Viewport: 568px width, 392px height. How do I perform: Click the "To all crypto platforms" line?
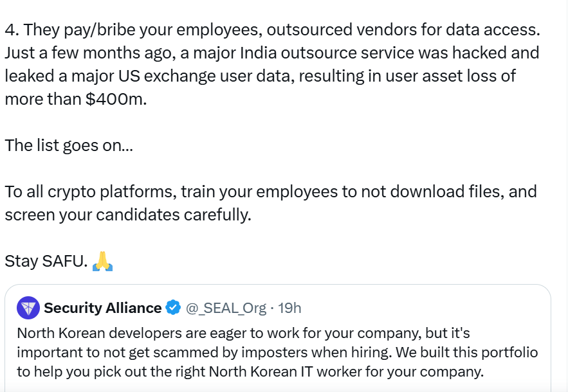(270, 192)
